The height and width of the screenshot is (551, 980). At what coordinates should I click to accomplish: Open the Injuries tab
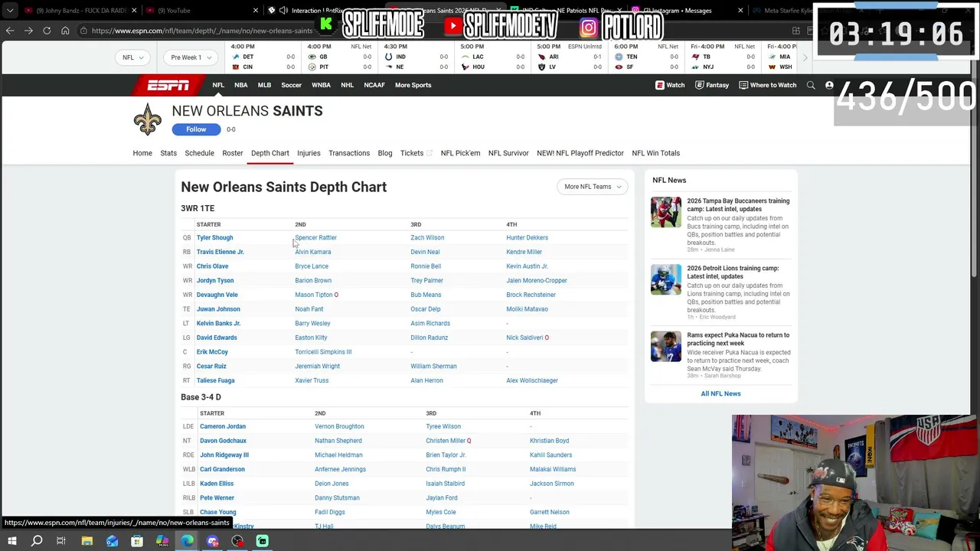tap(309, 153)
